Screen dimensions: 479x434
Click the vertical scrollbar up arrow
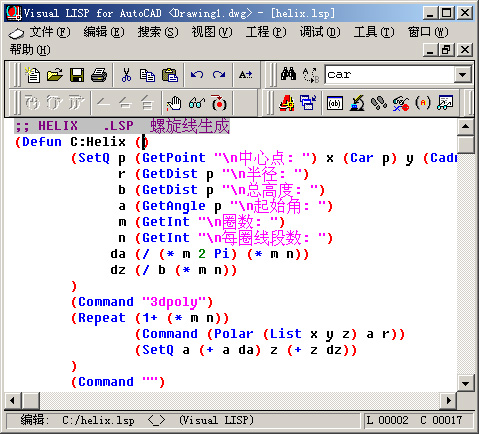pos(465,126)
